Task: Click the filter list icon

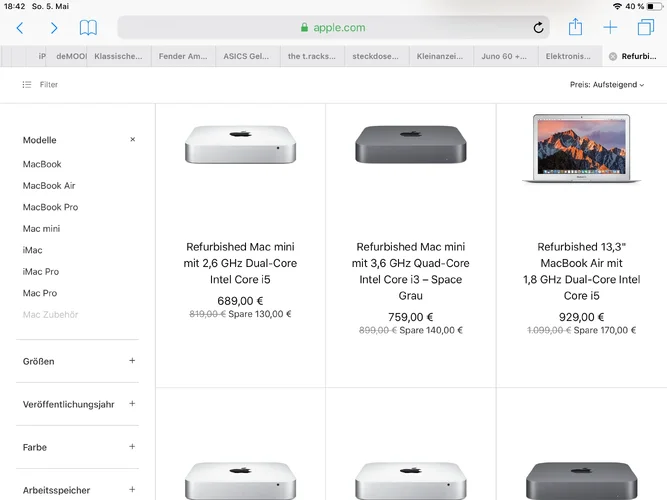Action: point(27,85)
